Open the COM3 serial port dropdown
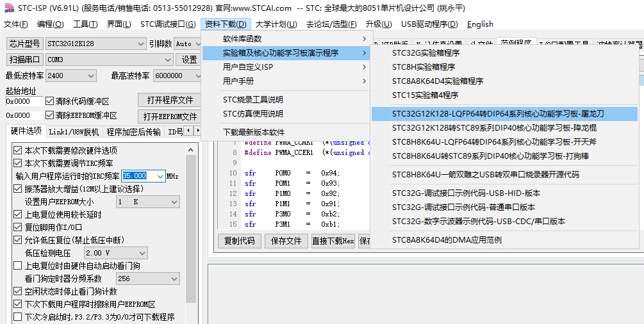 (168, 60)
